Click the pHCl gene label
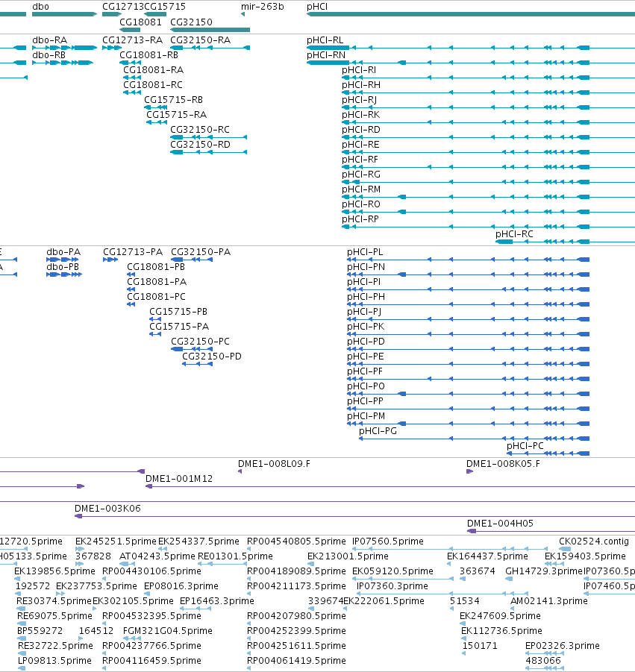This screenshot has width=635, height=672. pos(317,7)
